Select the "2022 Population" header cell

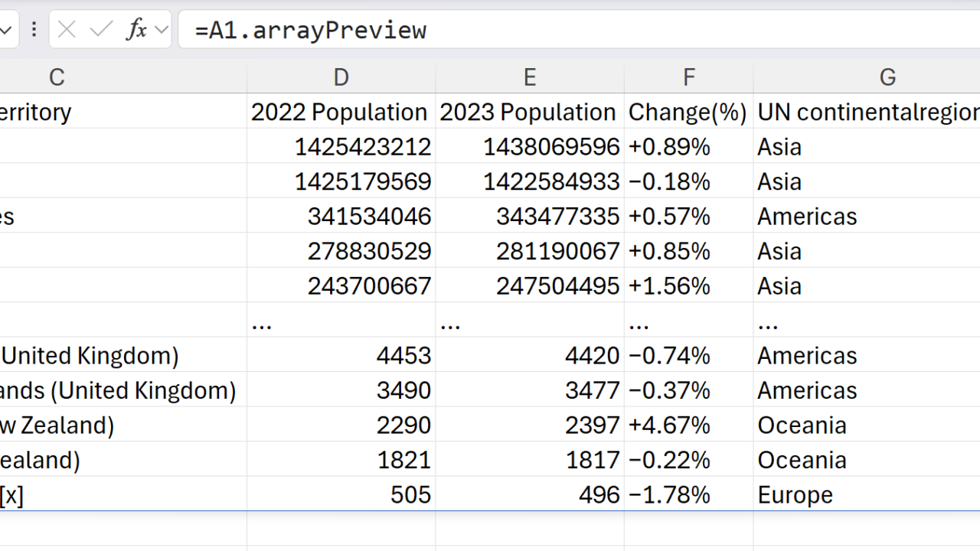[x=340, y=112]
